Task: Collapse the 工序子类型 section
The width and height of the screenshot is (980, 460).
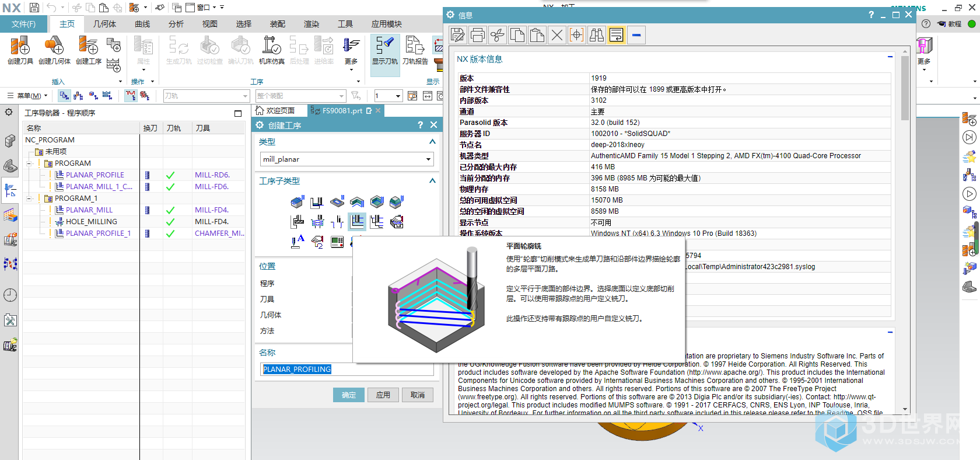Action: [x=432, y=181]
